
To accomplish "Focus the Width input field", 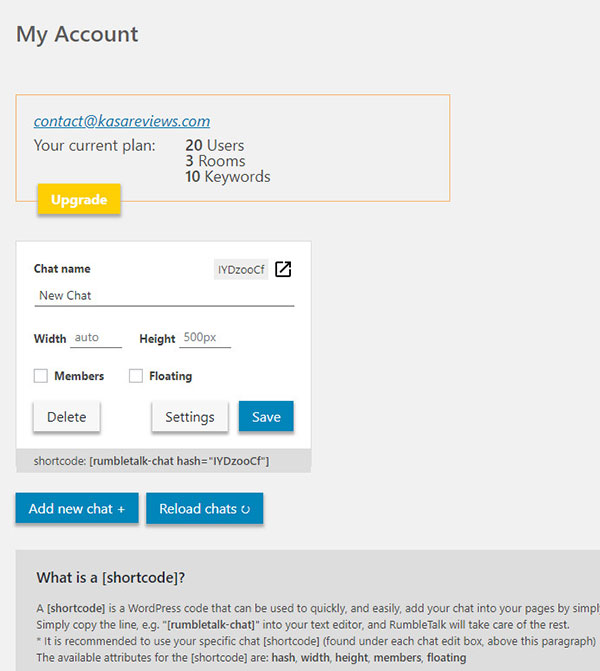I will click(96, 338).
